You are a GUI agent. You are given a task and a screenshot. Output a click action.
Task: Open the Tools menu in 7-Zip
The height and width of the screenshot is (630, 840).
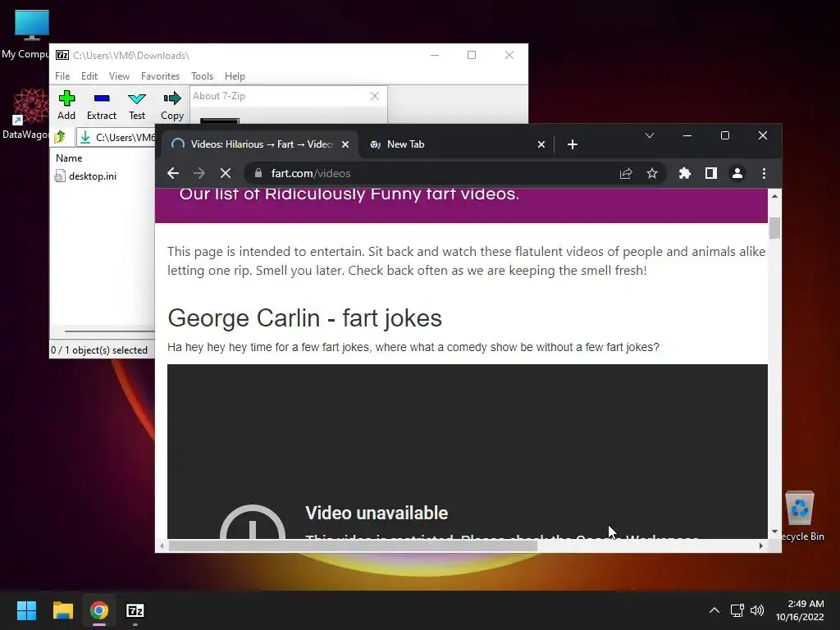(x=202, y=76)
